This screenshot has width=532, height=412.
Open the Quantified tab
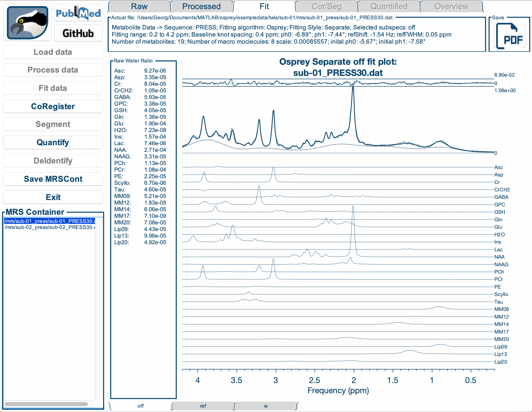point(389,6)
